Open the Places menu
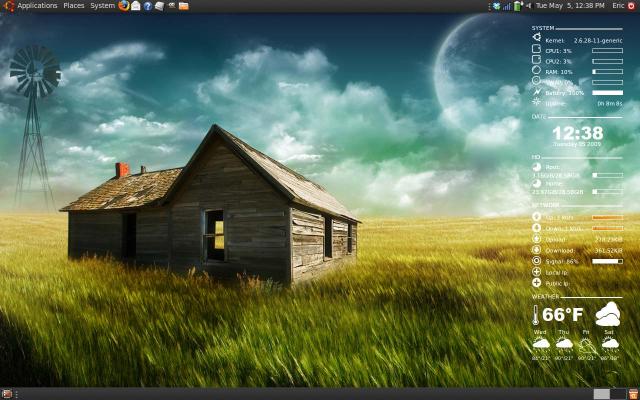 coord(74,6)
